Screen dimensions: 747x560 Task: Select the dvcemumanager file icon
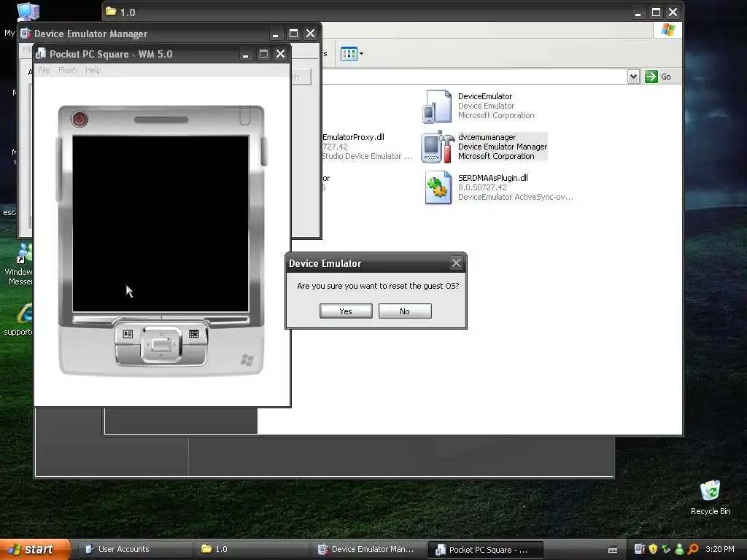(x=438, y=147)
